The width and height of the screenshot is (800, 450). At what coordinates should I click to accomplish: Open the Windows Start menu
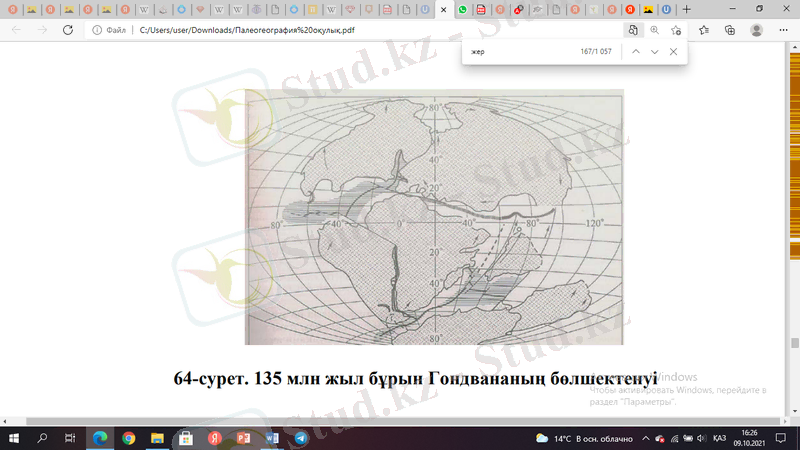(x=14, y=438)
